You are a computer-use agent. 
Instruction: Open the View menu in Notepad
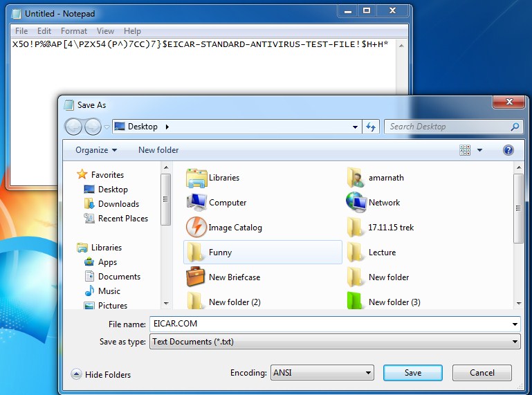coord(105,31)
